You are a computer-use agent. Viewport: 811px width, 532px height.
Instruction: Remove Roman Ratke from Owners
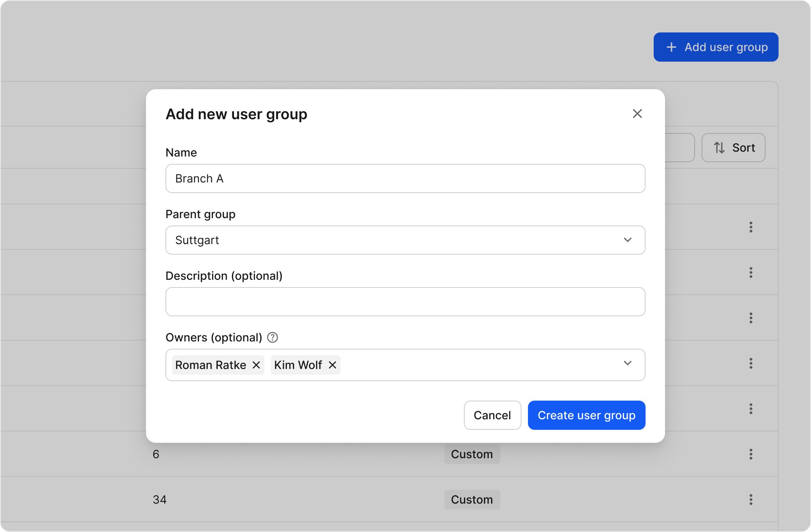[x=256, y=365]
